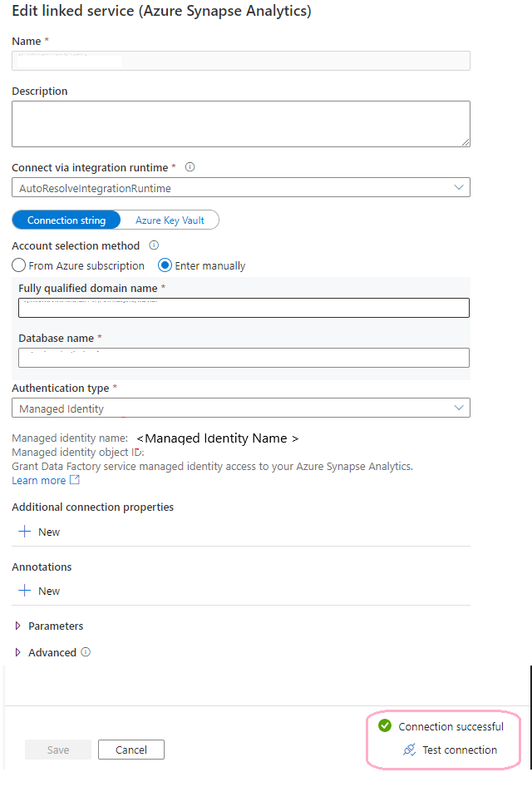Click into the Description text area
532x787 pixels.
coord(241,124)
